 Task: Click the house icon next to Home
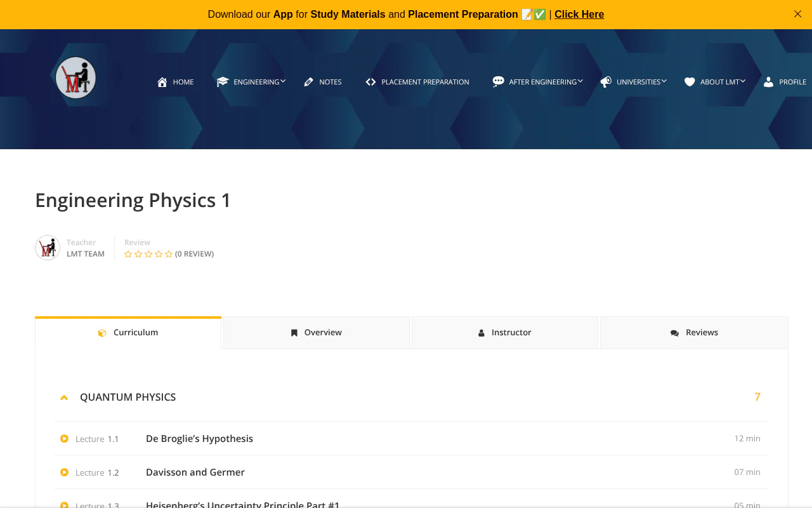click(x=162, y=82)
